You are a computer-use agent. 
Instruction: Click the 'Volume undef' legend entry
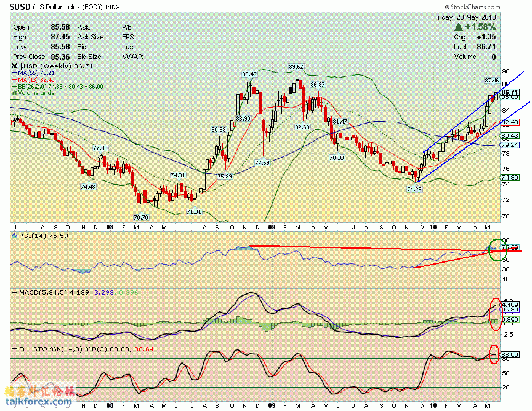tap(38, 92)
